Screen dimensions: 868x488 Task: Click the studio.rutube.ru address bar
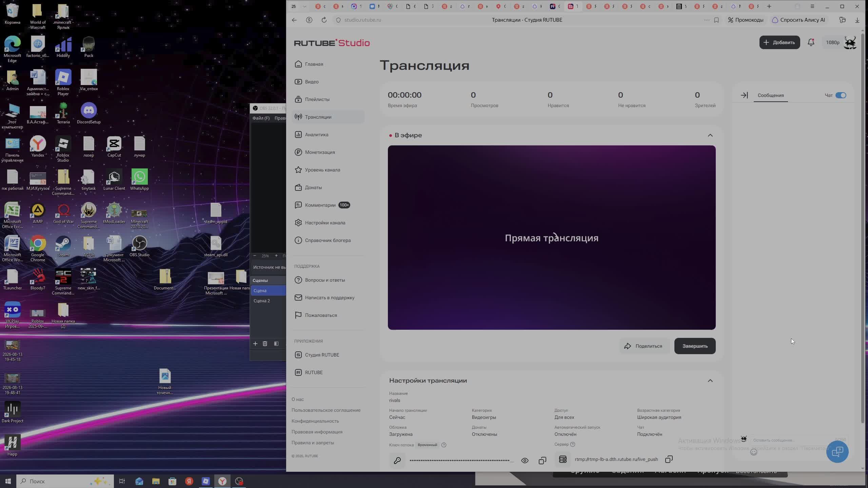[x=363, y=20]
